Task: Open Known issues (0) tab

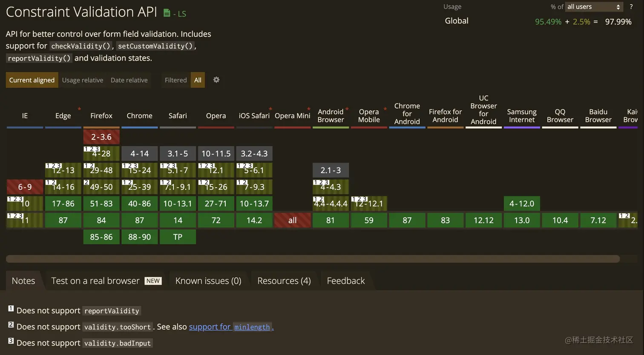Action: pyautogui.click(x=208, y=281)
